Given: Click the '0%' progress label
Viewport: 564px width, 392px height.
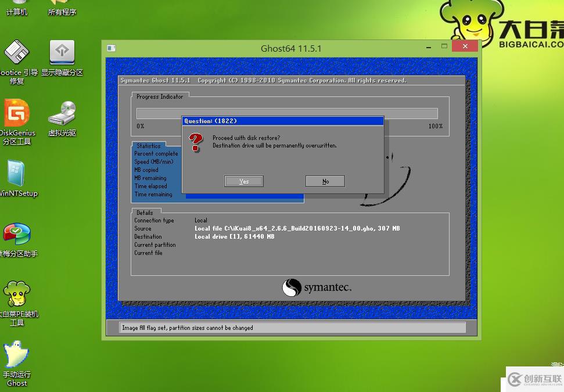Looking at the screenshot, I should coord(141,126).
